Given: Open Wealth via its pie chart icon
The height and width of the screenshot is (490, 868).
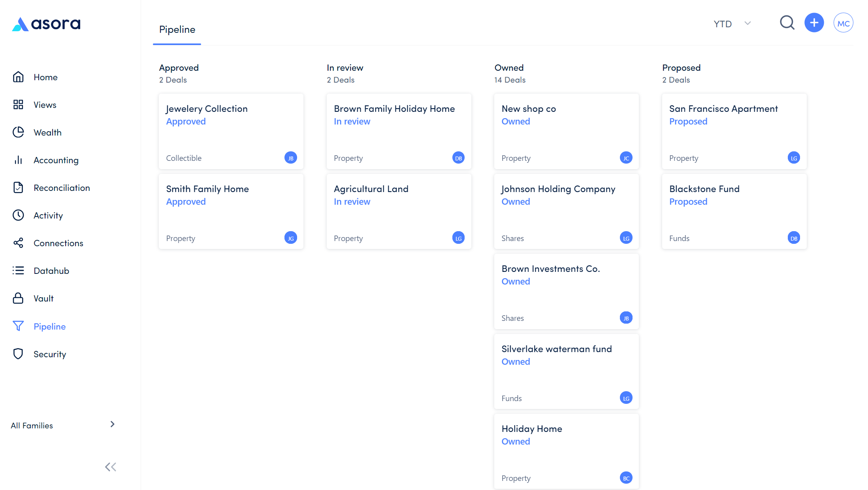Looking at the screenshot, I should click(18, 132).
